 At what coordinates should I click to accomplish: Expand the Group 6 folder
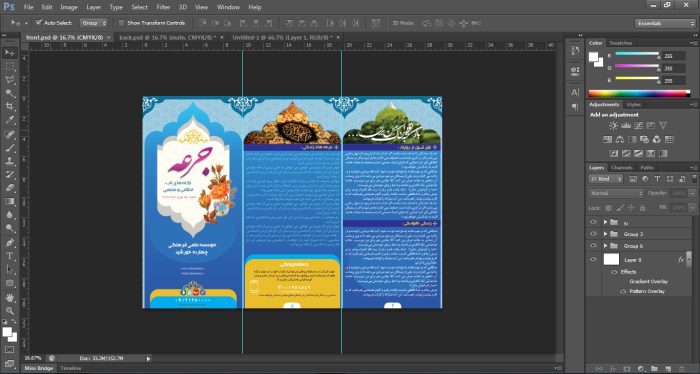click(606, 245)
